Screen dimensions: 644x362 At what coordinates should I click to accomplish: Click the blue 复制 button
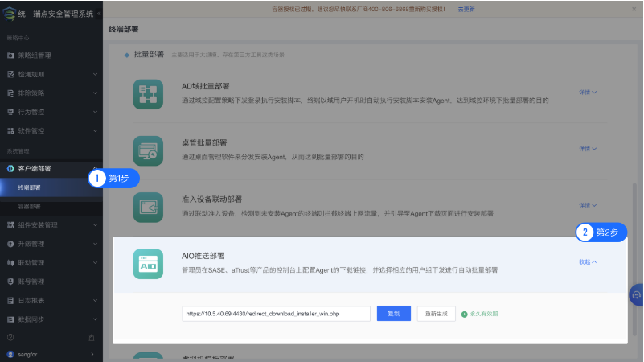coord(394,314)
